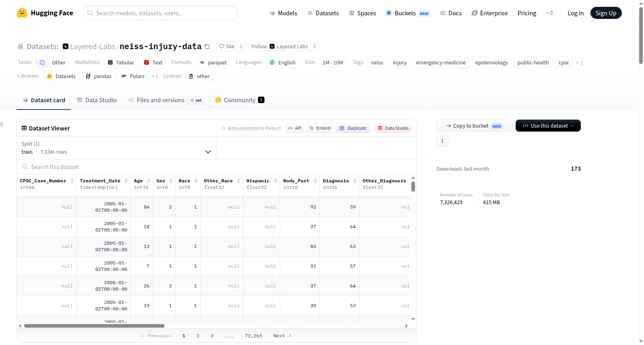Click the Tabular modality tag
The width and height of the screenshot is (644, 345).
point(121,62)
